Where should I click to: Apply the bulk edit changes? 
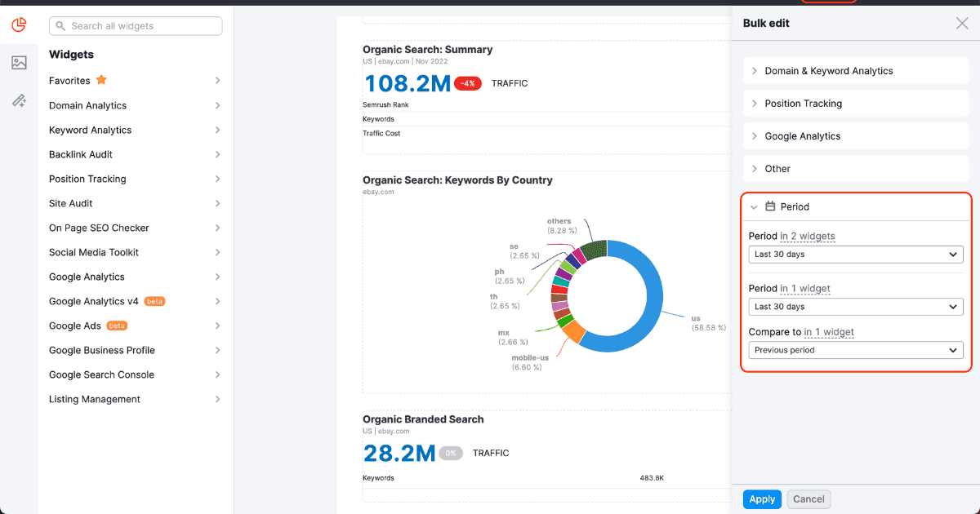(762, 499)
